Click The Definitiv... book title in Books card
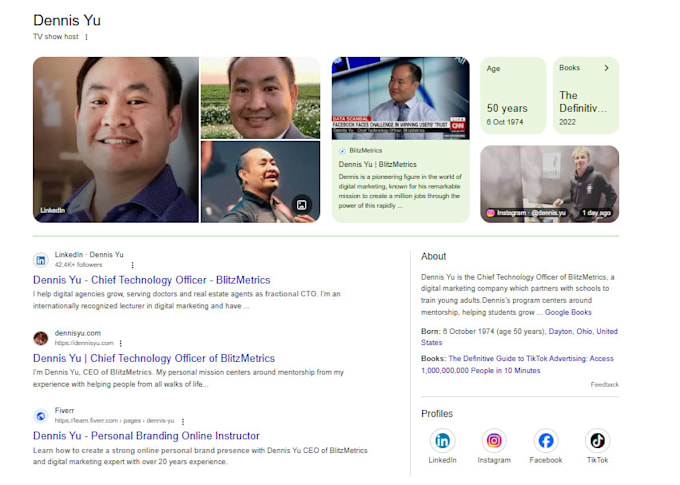Viewport: 680px width, 485px height. (582, 102)
